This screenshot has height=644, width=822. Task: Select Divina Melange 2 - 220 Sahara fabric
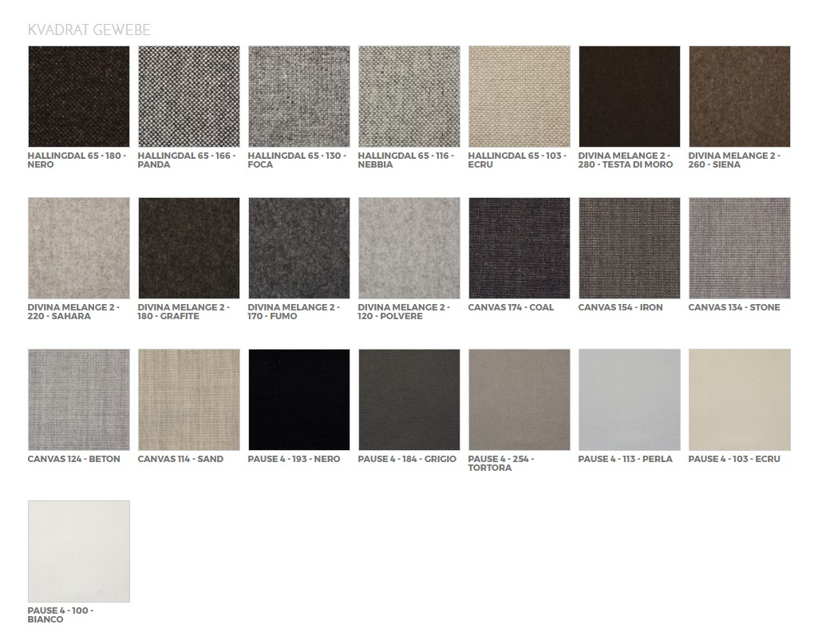78,247
